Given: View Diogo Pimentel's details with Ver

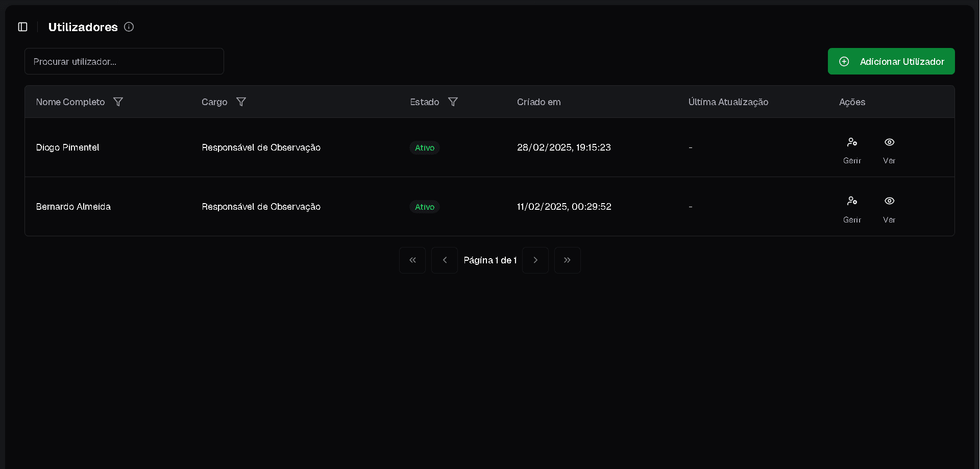Looking at the screenshot, I should [x=889, y=149].
